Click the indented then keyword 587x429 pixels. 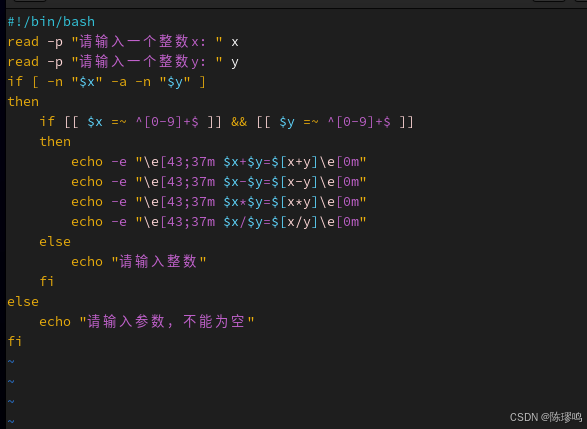(55, 142)
